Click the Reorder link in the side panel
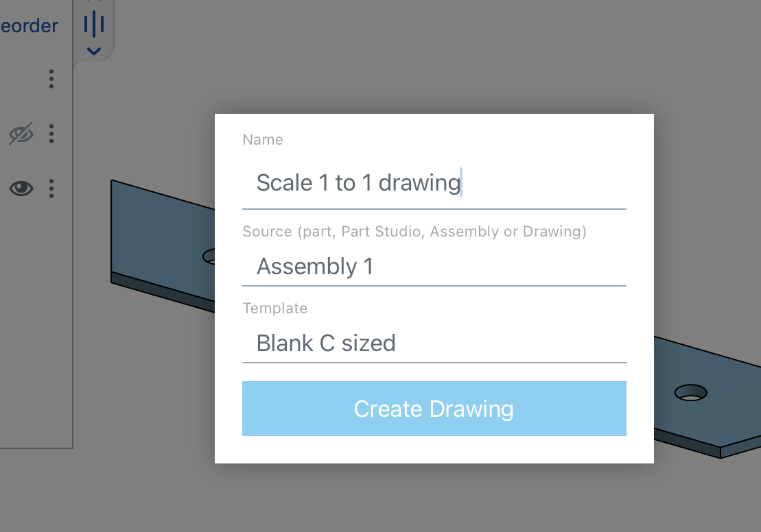The image size is (761, 532). tap(30, 26)
